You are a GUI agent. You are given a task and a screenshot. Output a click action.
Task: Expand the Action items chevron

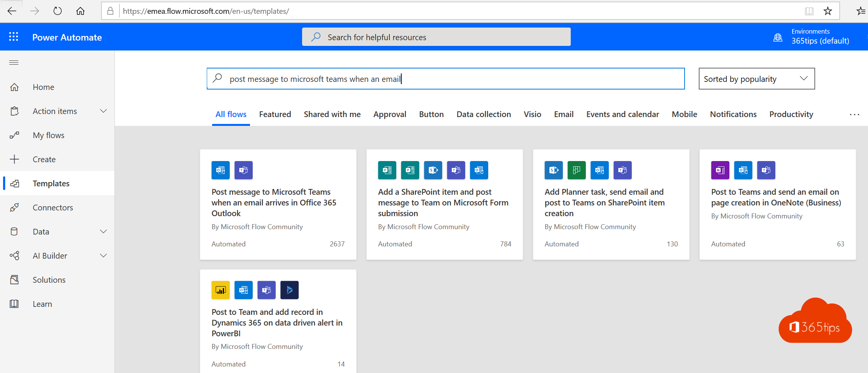pos(103,111)
